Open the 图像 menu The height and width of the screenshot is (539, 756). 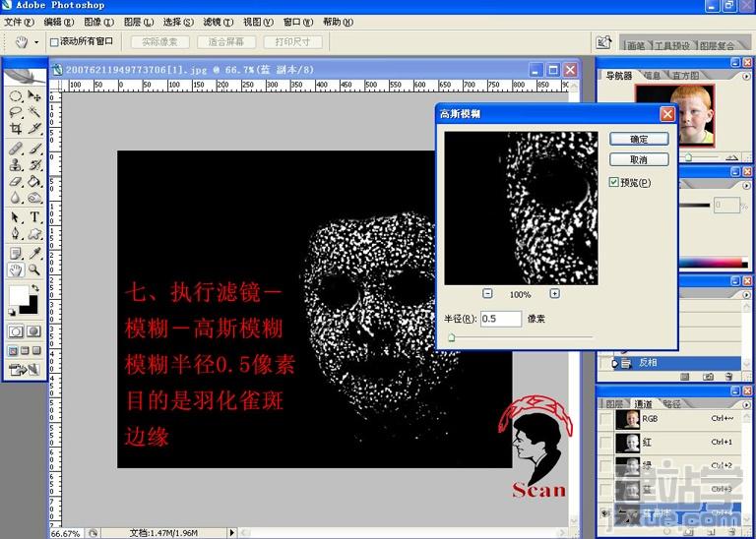point(98,23)
